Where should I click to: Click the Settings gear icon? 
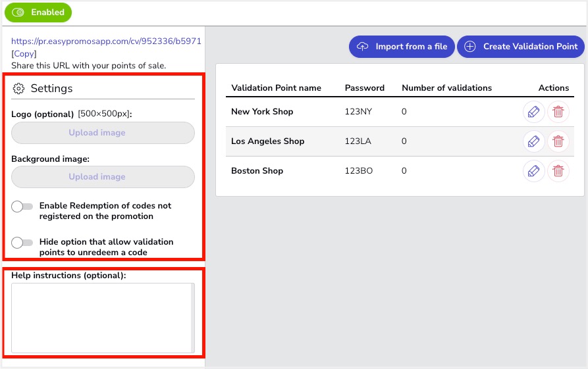pyautogui.click(x=18, y=88)
